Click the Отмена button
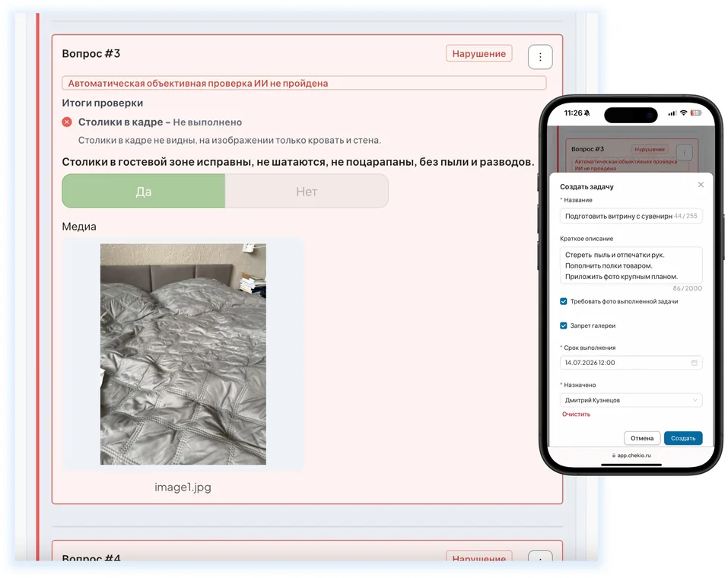The width and height of the screenshot is (728, 578). [x=641, y=438]
